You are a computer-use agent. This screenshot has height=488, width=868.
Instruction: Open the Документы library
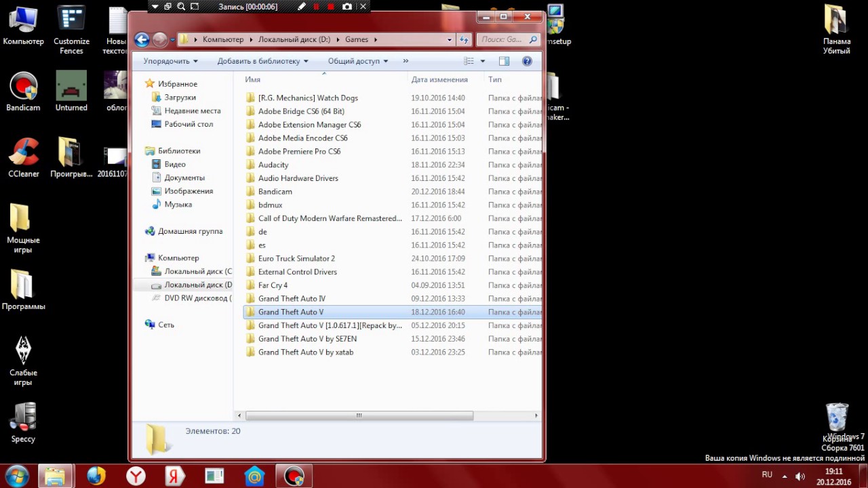pos(184,178)
